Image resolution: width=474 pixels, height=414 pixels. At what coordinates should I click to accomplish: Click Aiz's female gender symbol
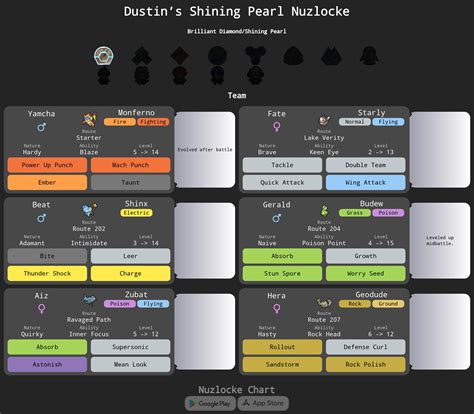pos(42,309)
